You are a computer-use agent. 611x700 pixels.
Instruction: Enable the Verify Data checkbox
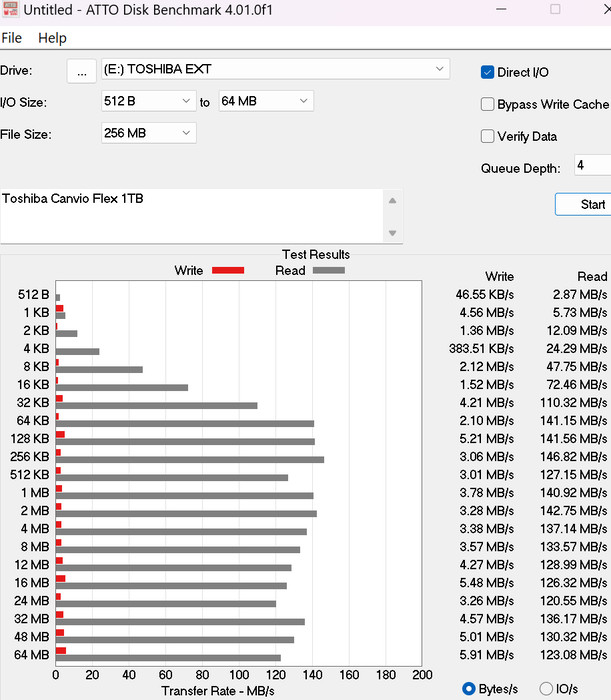488,136
